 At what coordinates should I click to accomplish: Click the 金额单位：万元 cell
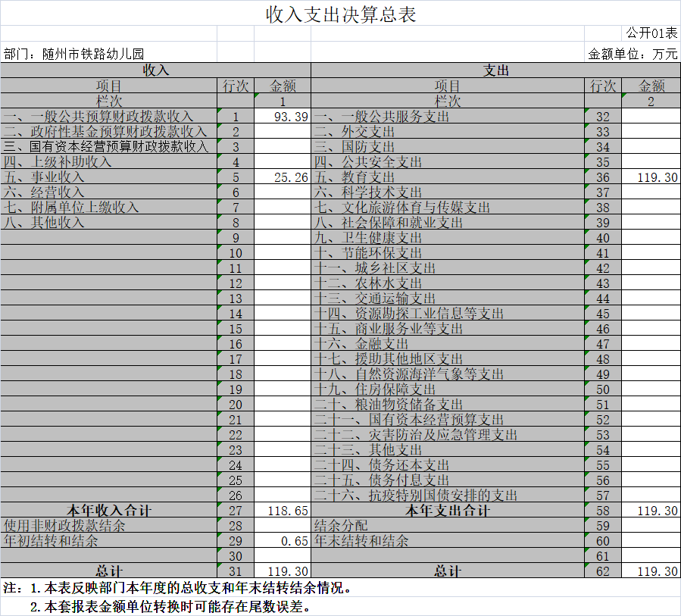tap(633, 54)
